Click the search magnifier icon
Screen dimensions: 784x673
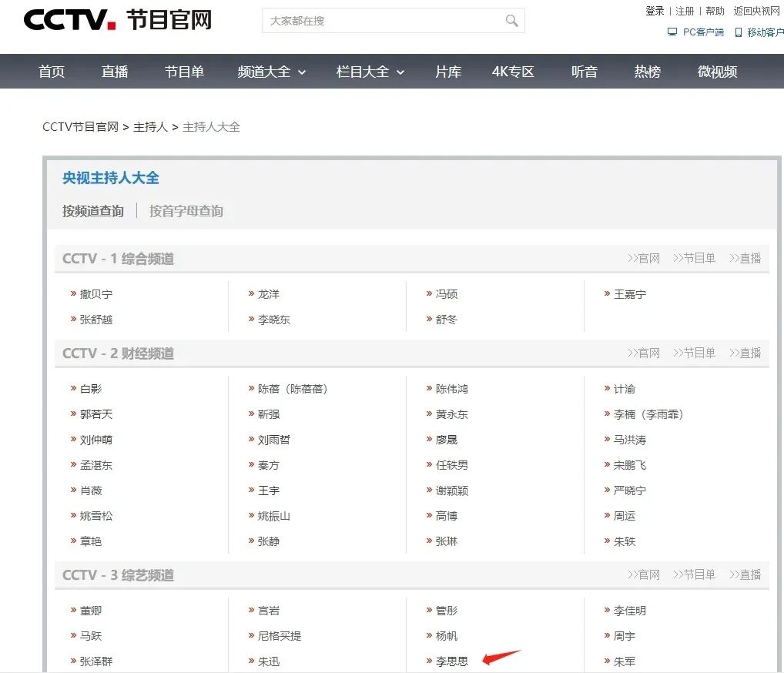[511, 21]
